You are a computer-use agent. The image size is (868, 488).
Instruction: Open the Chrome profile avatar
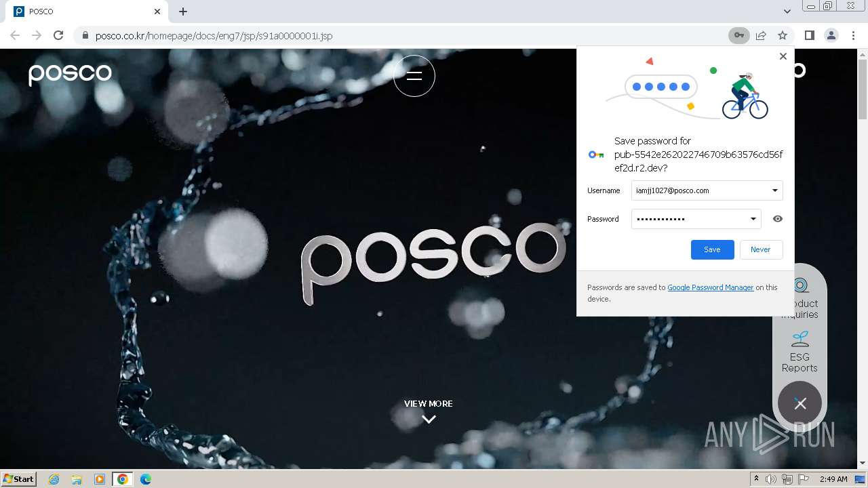click(831, 35)
